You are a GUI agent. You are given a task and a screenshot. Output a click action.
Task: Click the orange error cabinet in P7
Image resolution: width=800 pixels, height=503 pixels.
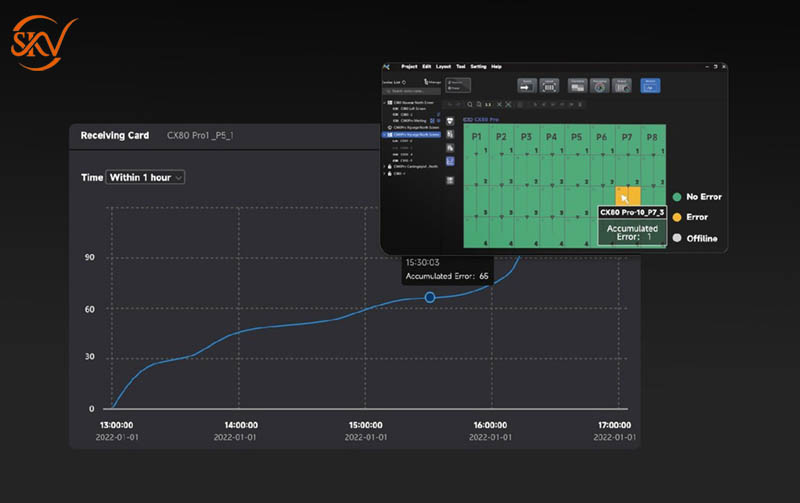(x=627, y=197)
